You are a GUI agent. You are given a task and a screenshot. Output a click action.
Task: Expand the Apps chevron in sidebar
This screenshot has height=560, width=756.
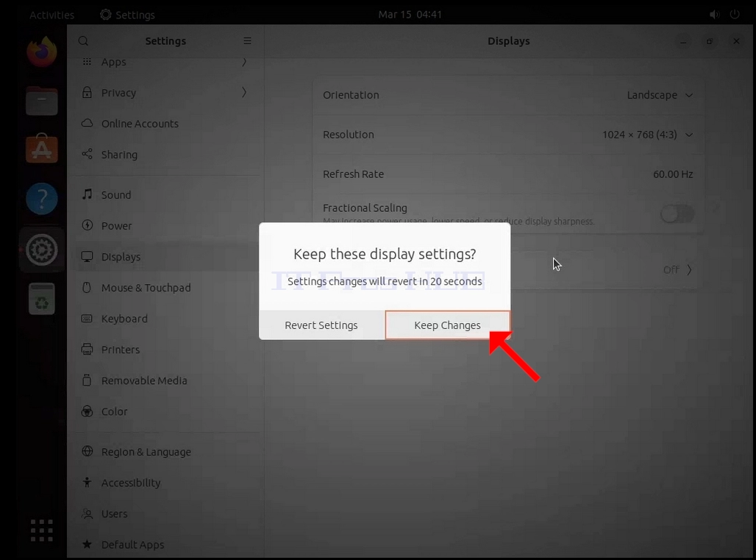[244, 62]
